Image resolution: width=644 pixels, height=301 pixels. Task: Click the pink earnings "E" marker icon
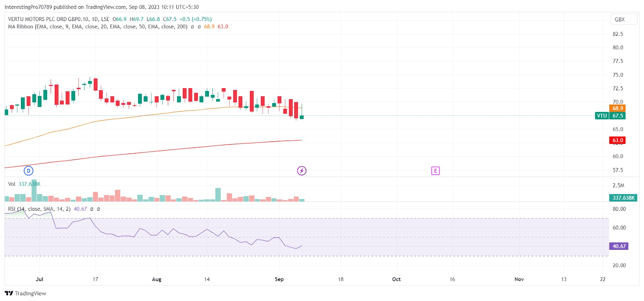tap(435, 171)
